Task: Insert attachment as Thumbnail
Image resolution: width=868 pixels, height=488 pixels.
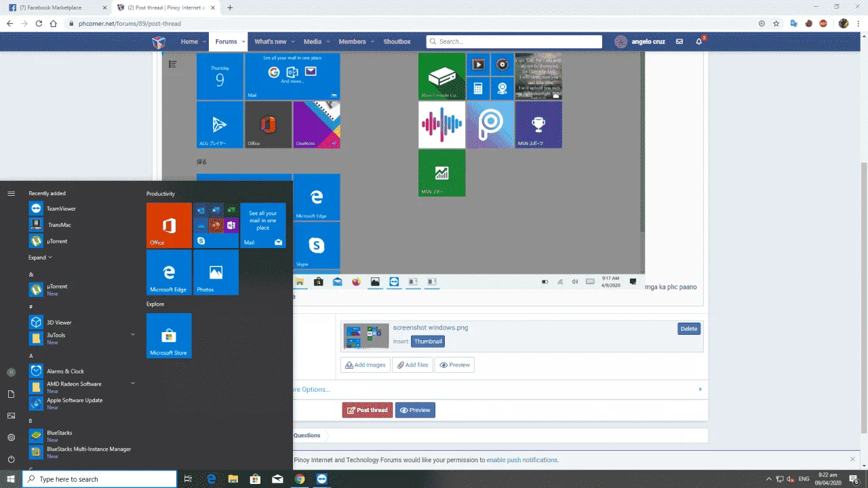Action: point(428,342)
